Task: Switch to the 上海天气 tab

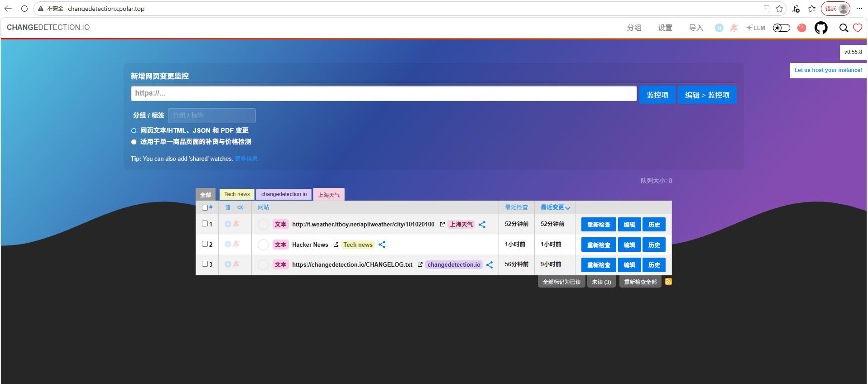Action: [x=329, y=194]
